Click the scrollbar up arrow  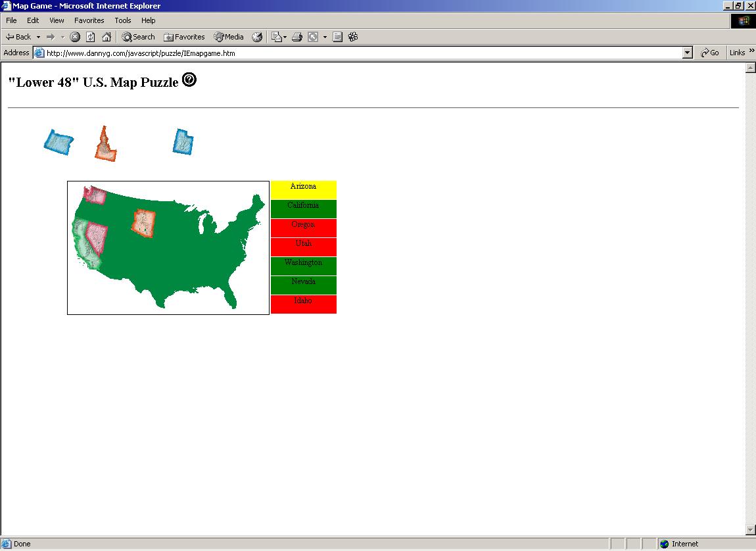pyautogui.click(x=750, y=68)
